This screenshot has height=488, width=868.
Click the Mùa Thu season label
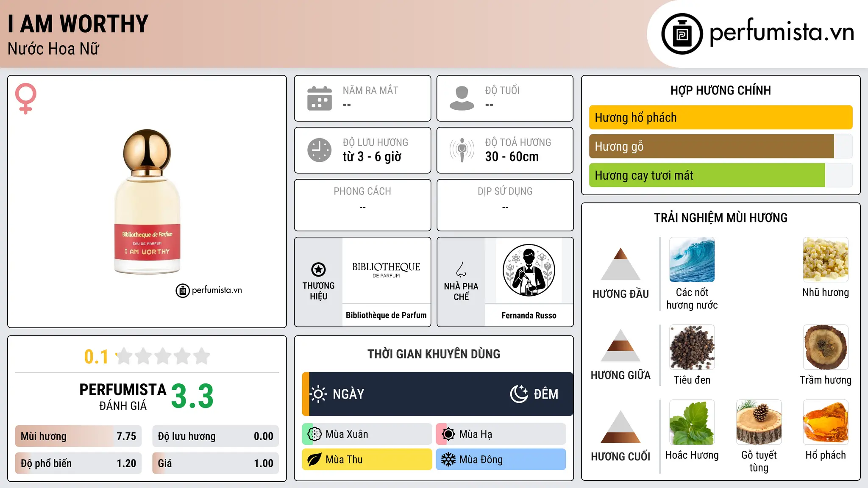point(344,460)
